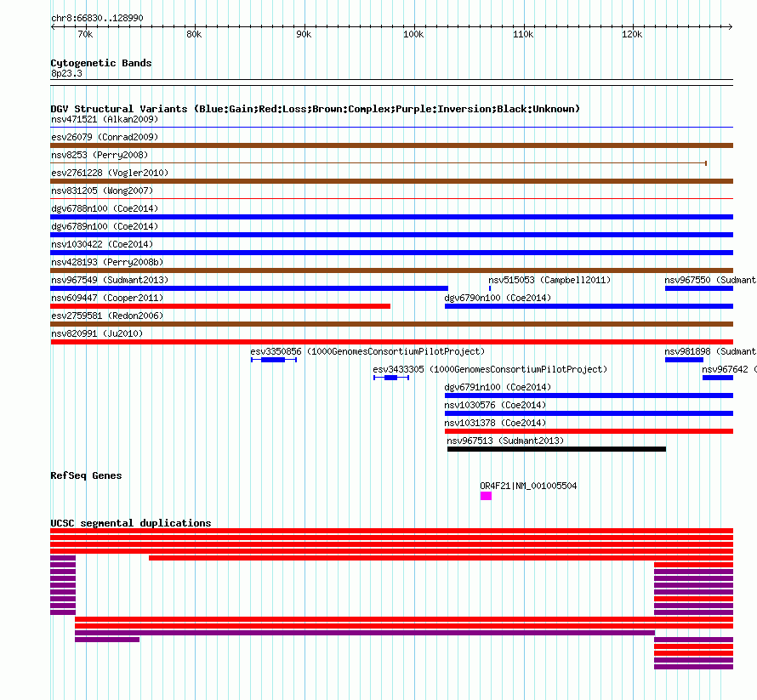The image size is (757, 700).
Task: Open the nsv967642 variant label
Action: click(729, 369)
